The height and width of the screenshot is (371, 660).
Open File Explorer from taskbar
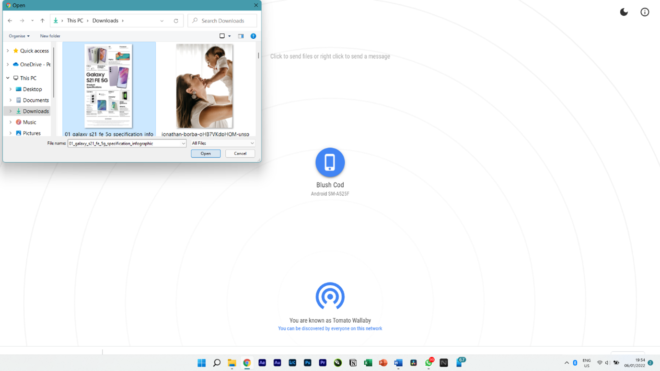(x=232, y=363)
